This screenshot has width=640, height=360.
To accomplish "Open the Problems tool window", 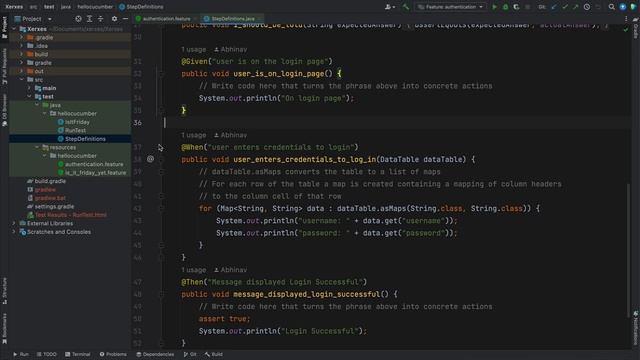I will tap(113, 354).
